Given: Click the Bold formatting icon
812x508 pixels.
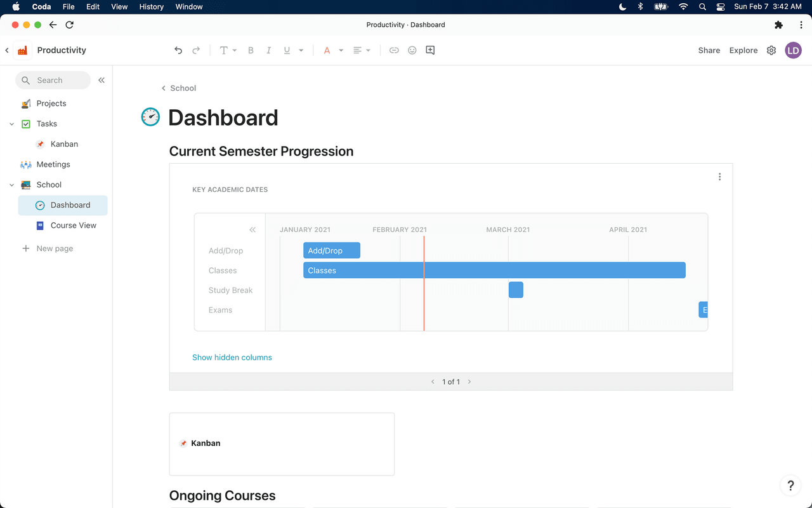Looking at the screenshot, I should pyautogui.click(x=251, y=50).
